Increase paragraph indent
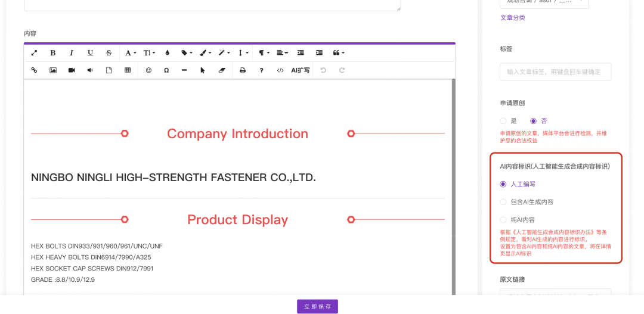This screenshot has width=644, height=314. 319,53
